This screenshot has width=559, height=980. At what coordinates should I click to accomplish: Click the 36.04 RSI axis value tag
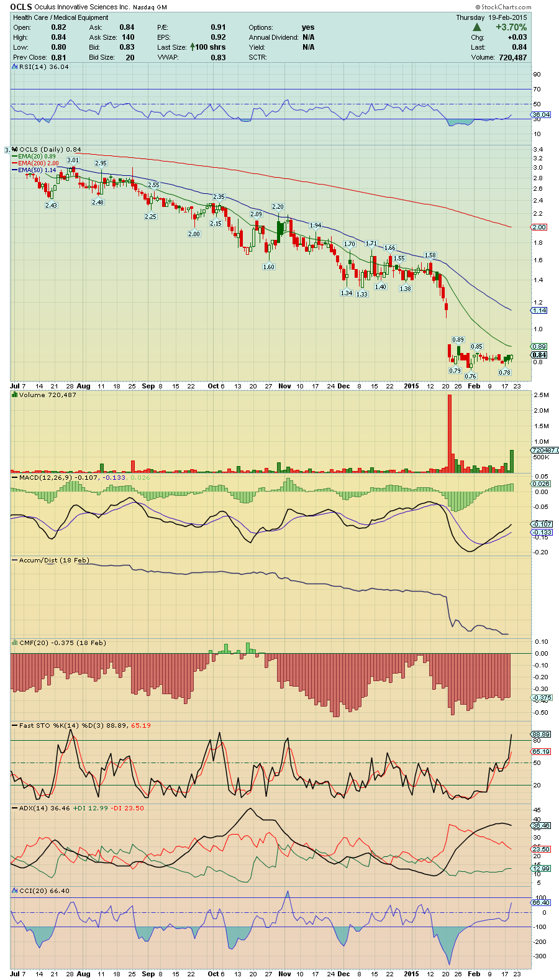click(x=541, y=114)
